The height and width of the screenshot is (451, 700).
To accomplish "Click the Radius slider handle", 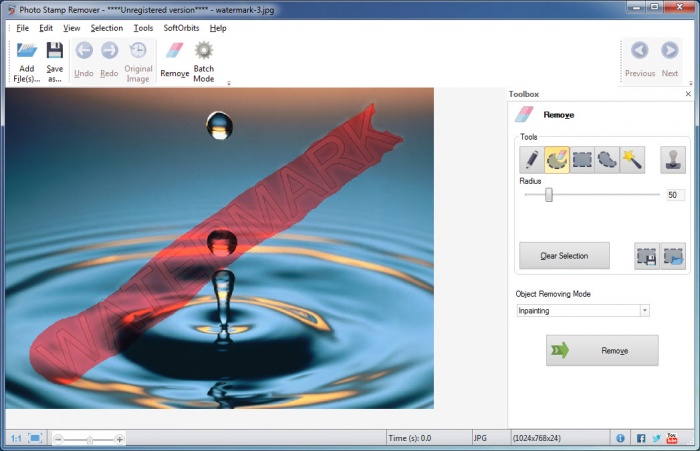I will pos(549,195).
